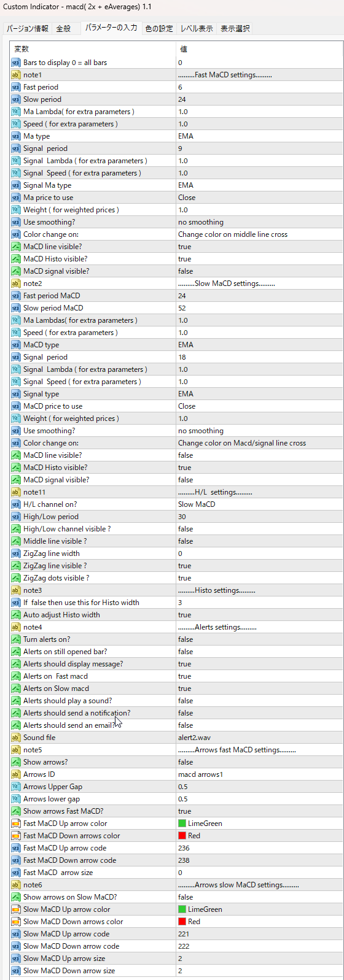Image resolution: width=344 pixels, height=980 pixels.
Task: Switch to the レベル表示 tab
Action: click(197, 29)
